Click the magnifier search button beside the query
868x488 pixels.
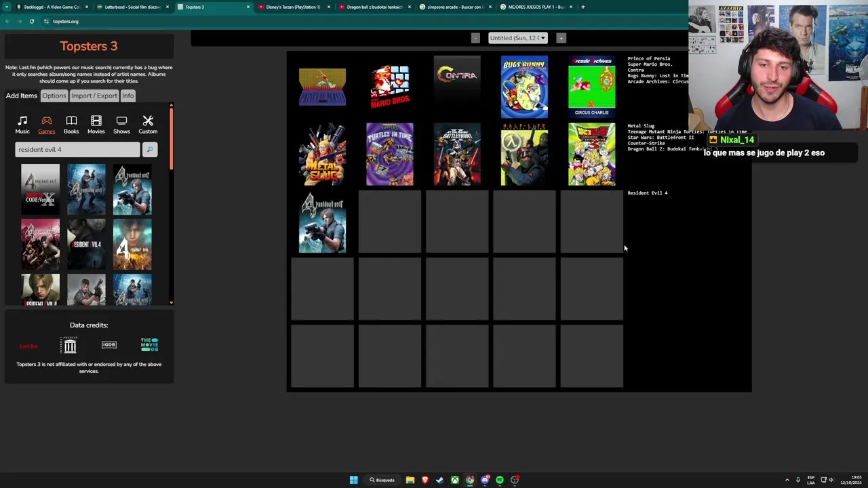pos(150,149)
